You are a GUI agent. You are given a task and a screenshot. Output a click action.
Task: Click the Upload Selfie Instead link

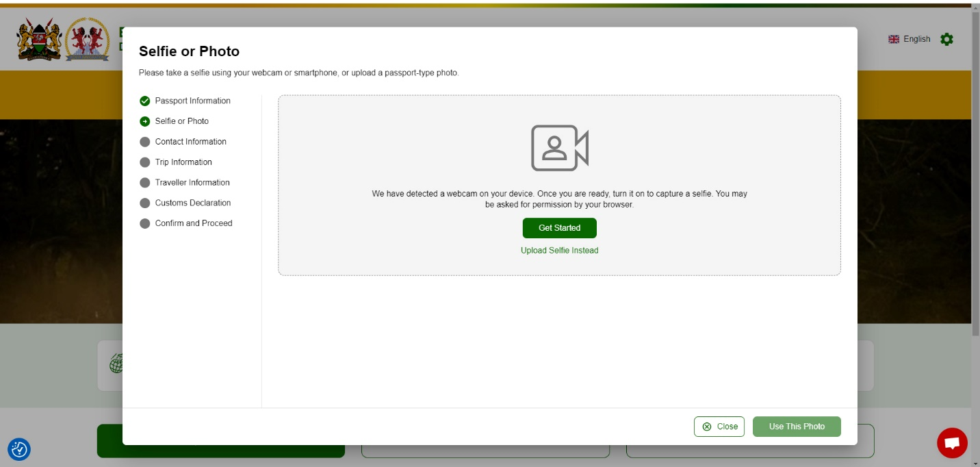pyautogui.click(x=559, y=251)
